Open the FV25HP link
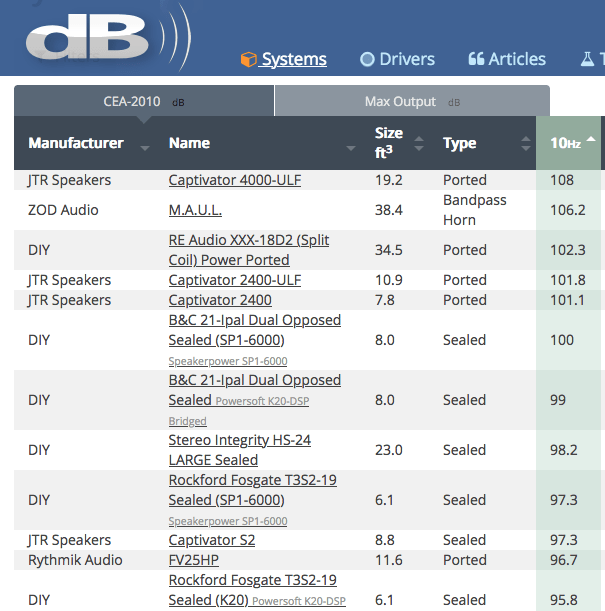The height and width of the screenshot is (611, 605). [x=194, y=560]
